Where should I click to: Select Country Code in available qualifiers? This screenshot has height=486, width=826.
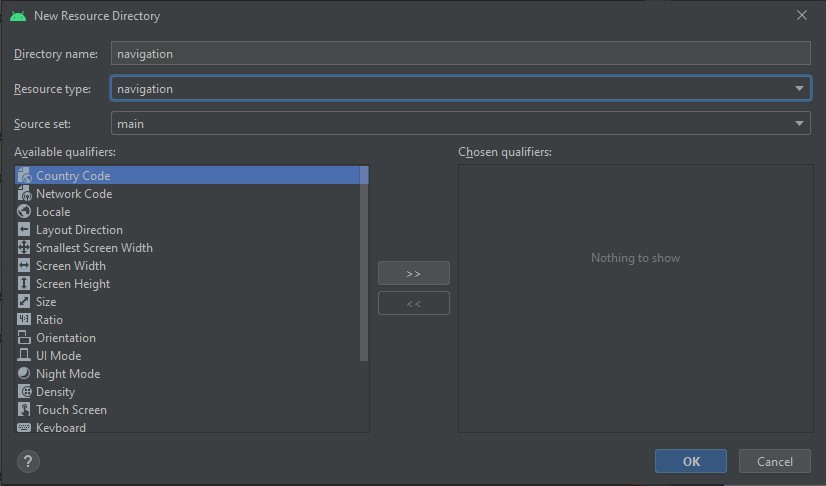click(188, 175)
